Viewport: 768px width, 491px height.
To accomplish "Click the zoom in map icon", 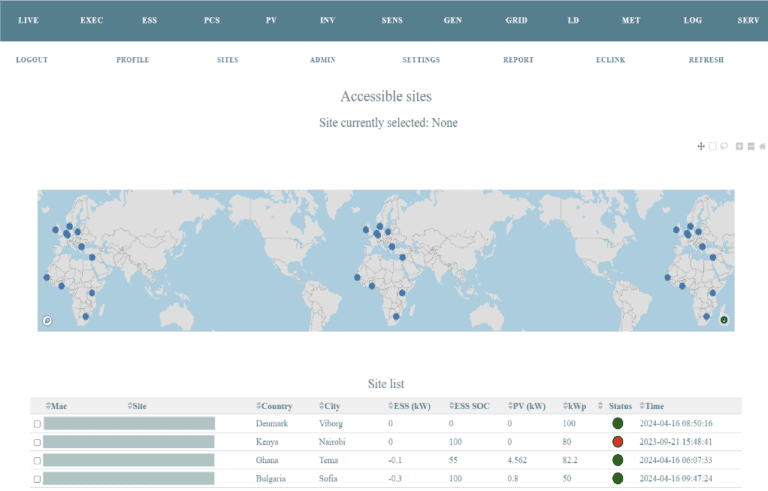I will [x=739, y=146].
